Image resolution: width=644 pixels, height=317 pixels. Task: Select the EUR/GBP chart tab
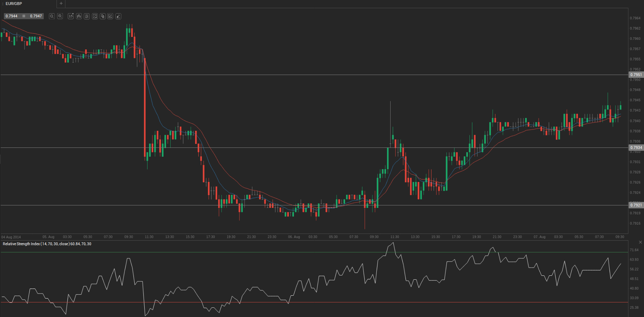tap(14, 4)
